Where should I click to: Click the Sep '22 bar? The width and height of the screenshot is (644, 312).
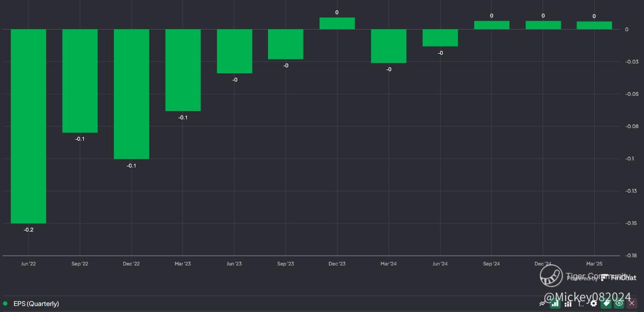coord(80,80)
